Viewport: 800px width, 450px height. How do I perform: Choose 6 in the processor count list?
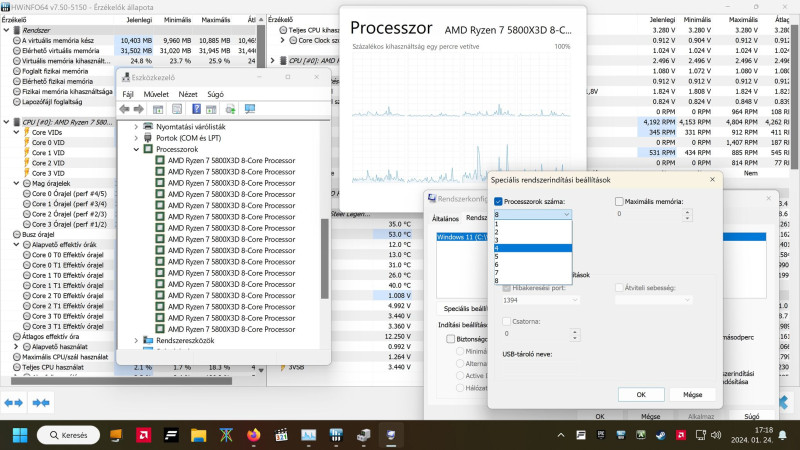click(533, 265)
